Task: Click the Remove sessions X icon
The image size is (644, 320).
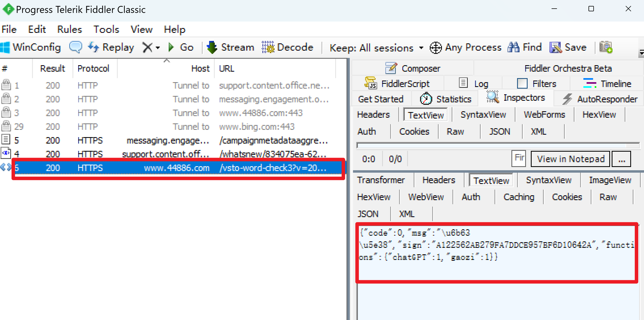Action: pyautogui.click(x=147, y=47)
